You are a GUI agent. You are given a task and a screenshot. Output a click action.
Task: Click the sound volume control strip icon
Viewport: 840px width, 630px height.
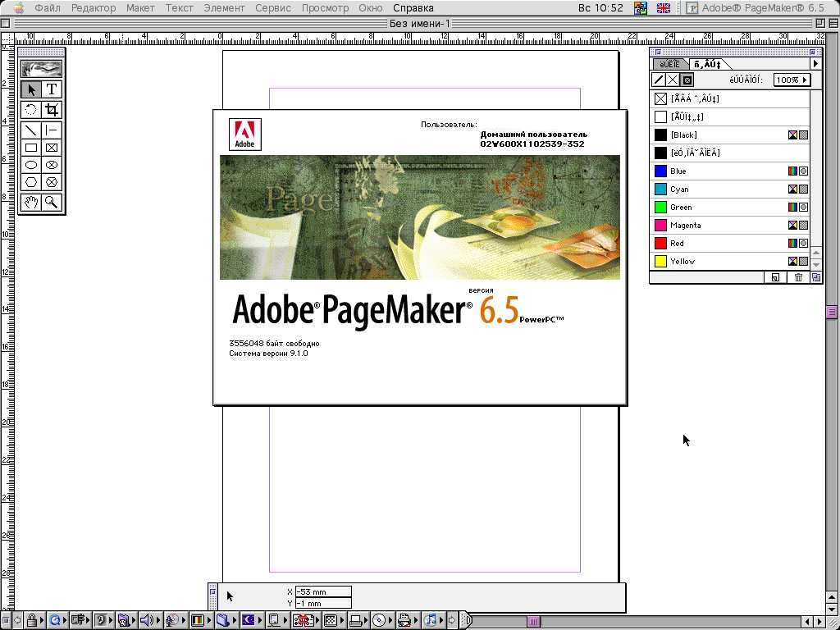[x=146, y=620]
